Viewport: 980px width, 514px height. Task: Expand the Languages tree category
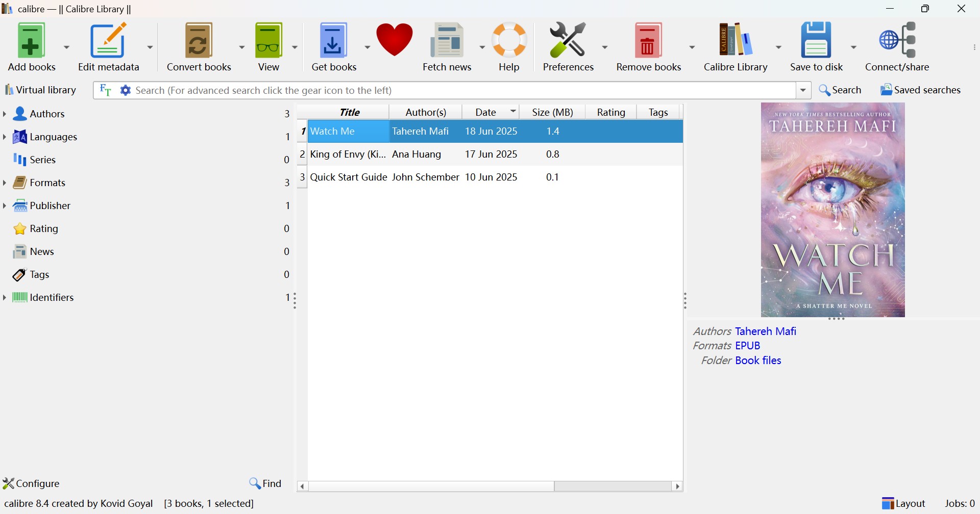pyautogui.click(x=5, y=137)
